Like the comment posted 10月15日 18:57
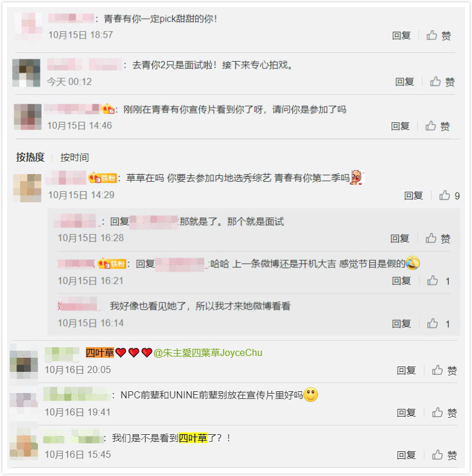472x476 pixels. click(x=438, y=35)
